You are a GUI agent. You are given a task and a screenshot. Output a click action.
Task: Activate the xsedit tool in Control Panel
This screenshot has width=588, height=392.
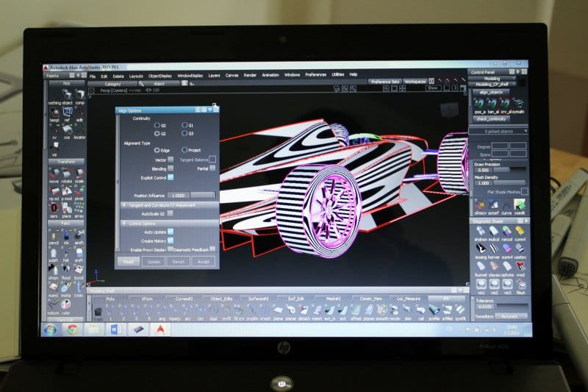[520, 206]
